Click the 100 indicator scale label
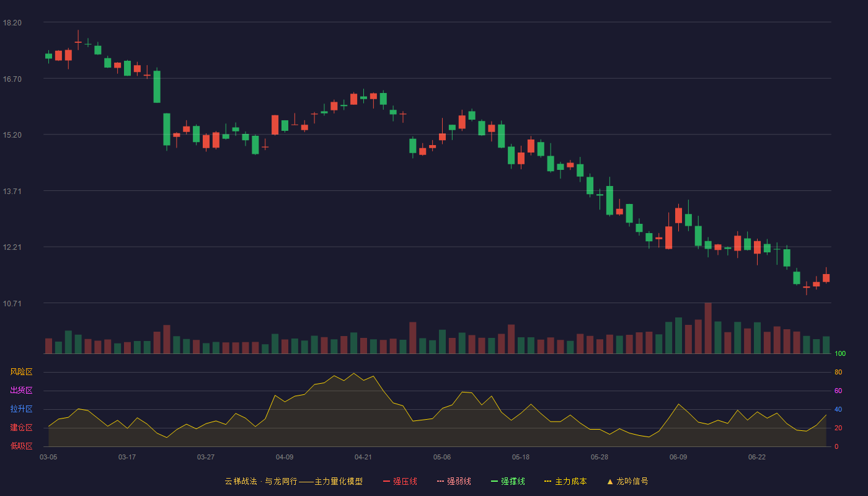The width and height of the screenshot is (868, 496). (840, 354)
